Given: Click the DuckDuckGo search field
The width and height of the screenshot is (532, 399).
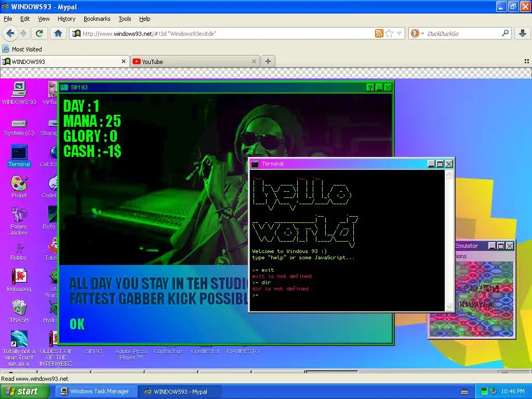Looking at the screenshot, I should pyautogui.click(x=461, y=33).
